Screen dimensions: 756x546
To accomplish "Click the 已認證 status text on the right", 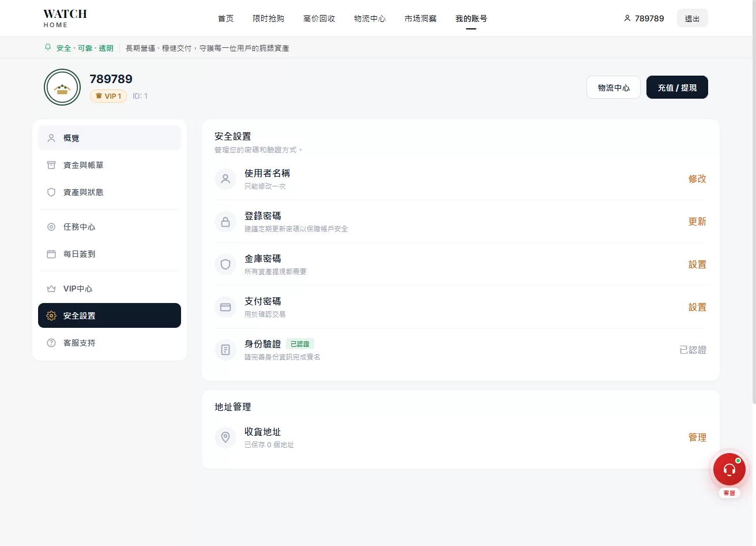I will [693, 350].
